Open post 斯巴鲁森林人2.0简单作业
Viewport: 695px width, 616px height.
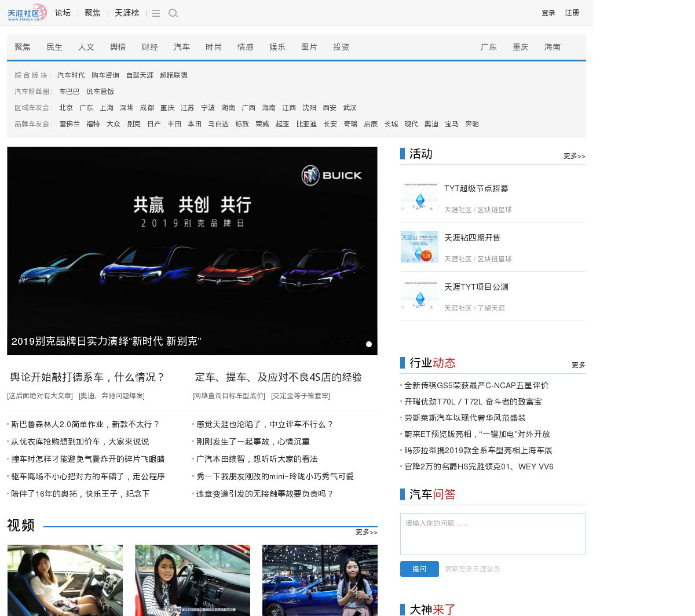[x=86, y=424]
